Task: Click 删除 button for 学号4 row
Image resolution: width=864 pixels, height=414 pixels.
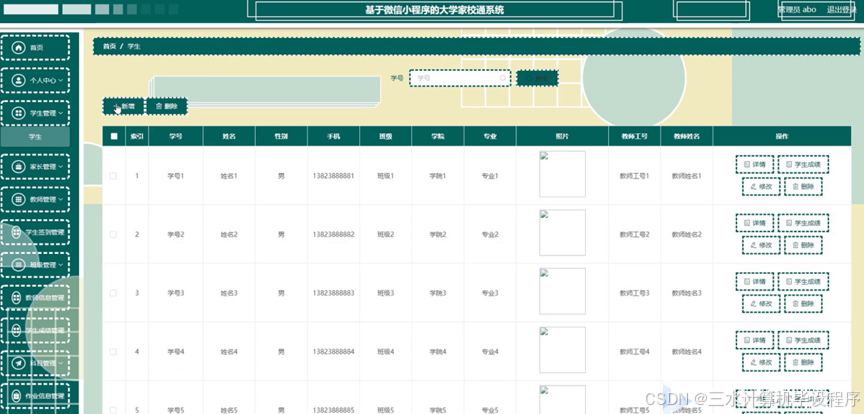Action: click(x=803, y=362)
